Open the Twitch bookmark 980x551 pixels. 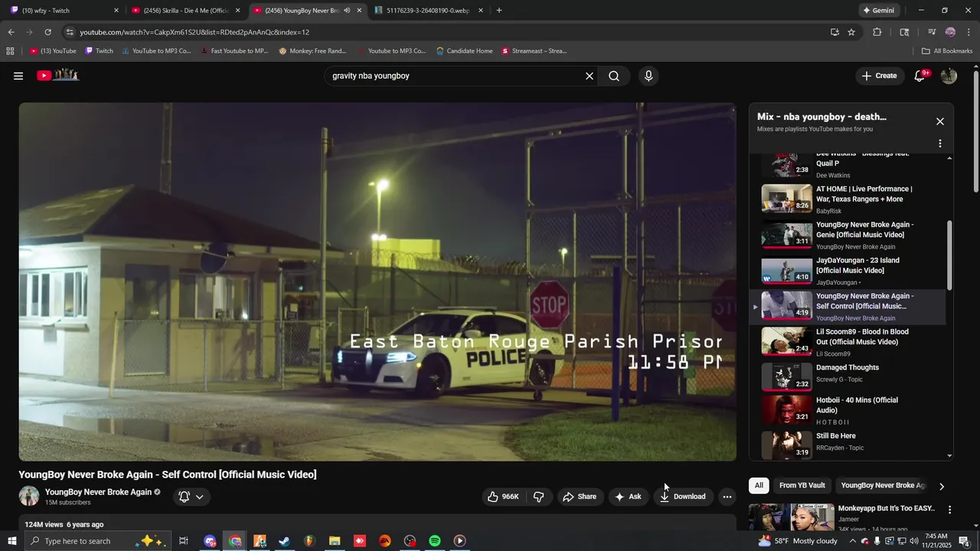pos(99,51)
